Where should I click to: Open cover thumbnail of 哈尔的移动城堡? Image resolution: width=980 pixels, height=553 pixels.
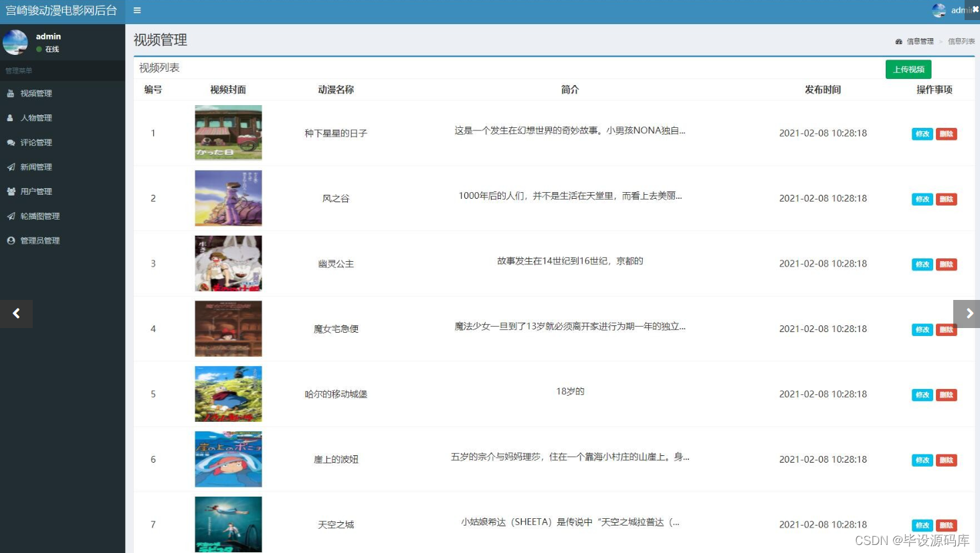228,394
